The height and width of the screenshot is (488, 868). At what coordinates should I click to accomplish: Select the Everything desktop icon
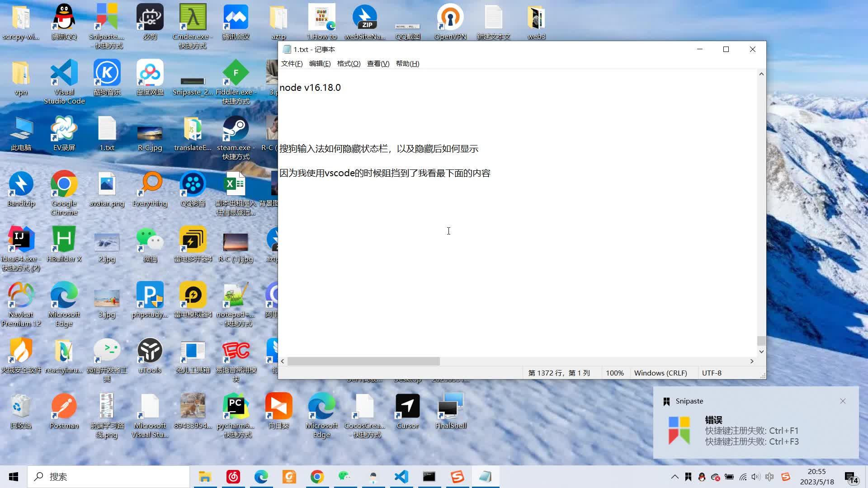pyautogui.click(x=150, y=188)
